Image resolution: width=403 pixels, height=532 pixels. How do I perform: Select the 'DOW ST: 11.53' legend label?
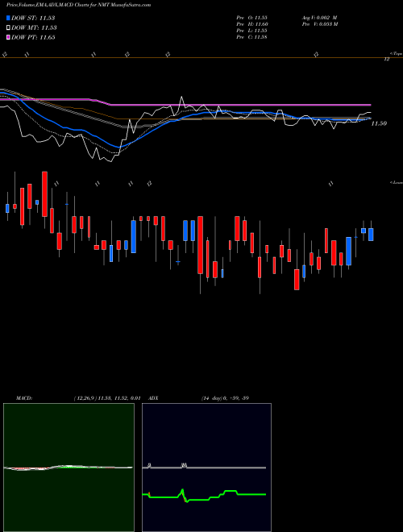(x=33, y=18)
